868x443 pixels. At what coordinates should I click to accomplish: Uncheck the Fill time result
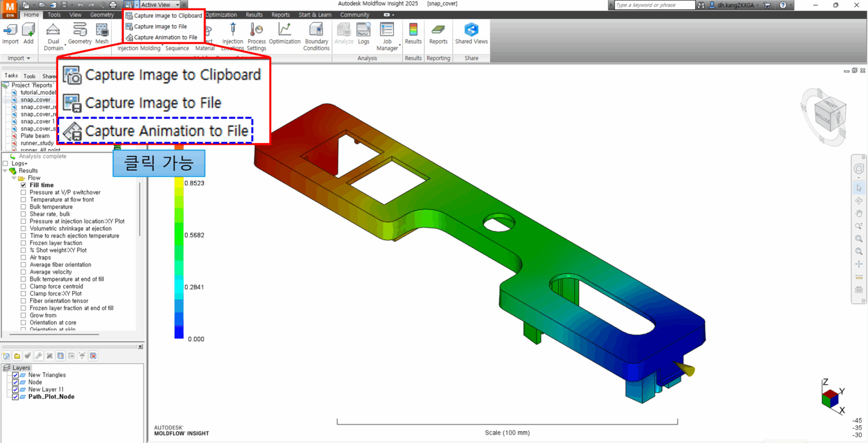click(x=24, y=185)
